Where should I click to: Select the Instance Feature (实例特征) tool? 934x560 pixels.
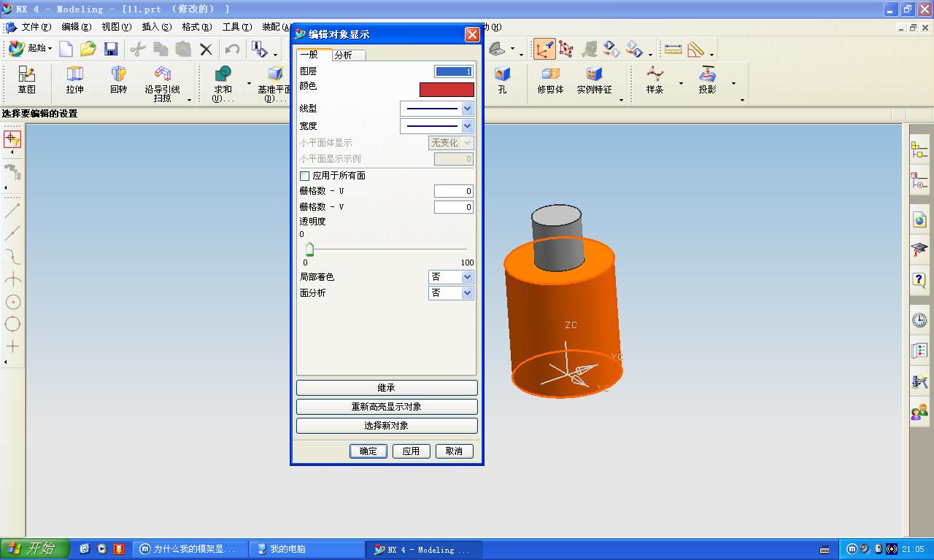pos(594,80)
